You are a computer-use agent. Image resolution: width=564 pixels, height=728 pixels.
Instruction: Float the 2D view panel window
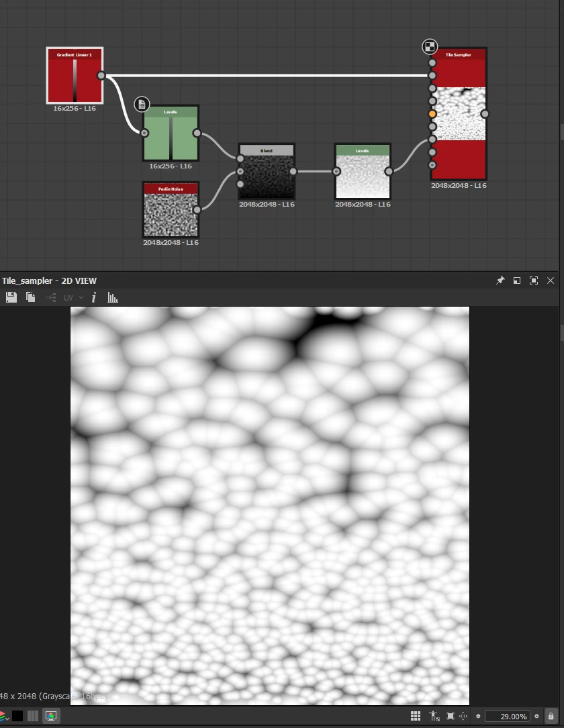516,280
